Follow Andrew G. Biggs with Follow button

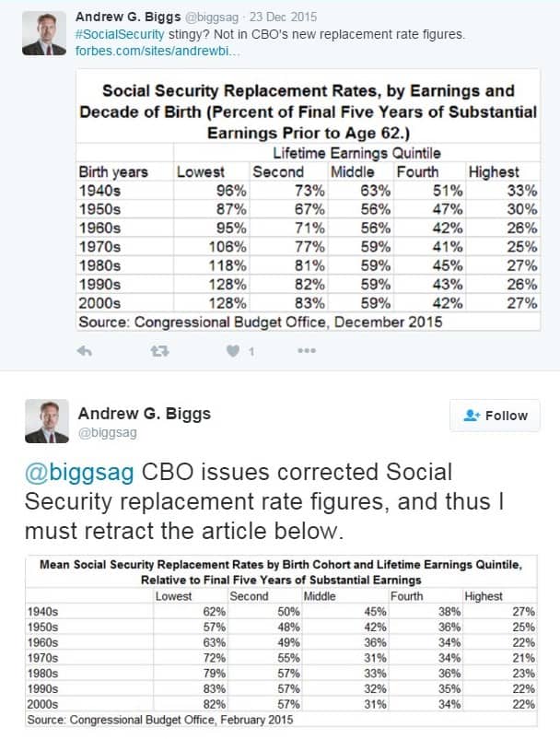tap(495, 416)
